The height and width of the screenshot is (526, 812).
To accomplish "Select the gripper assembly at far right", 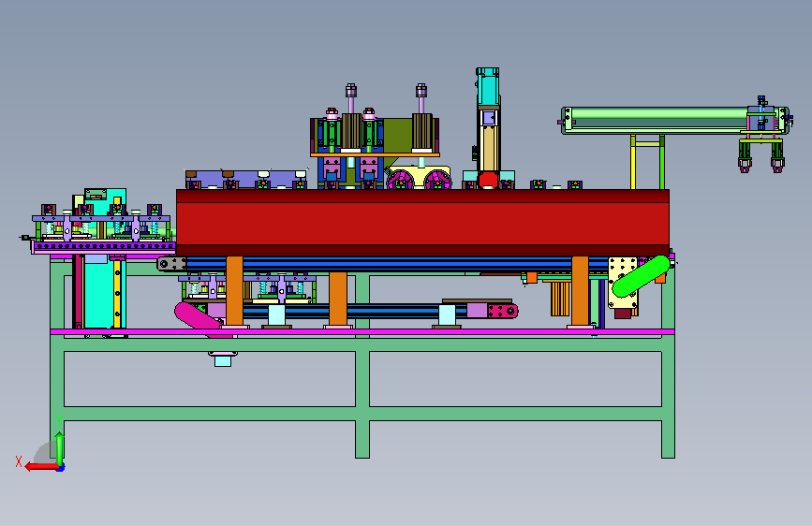I will tap(761, 135).
